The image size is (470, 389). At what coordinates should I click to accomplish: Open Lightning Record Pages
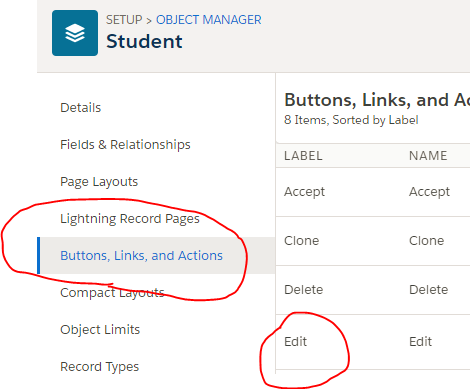tap(130, 219)
